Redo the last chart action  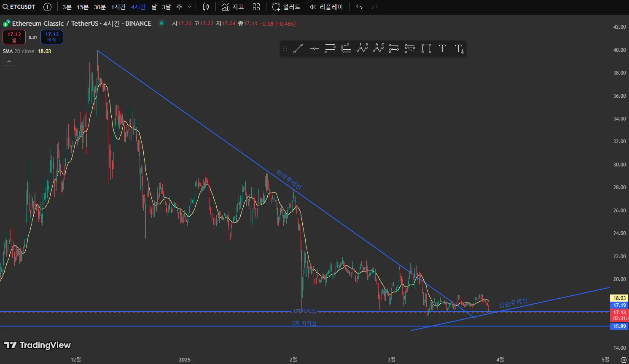[375, 7]
